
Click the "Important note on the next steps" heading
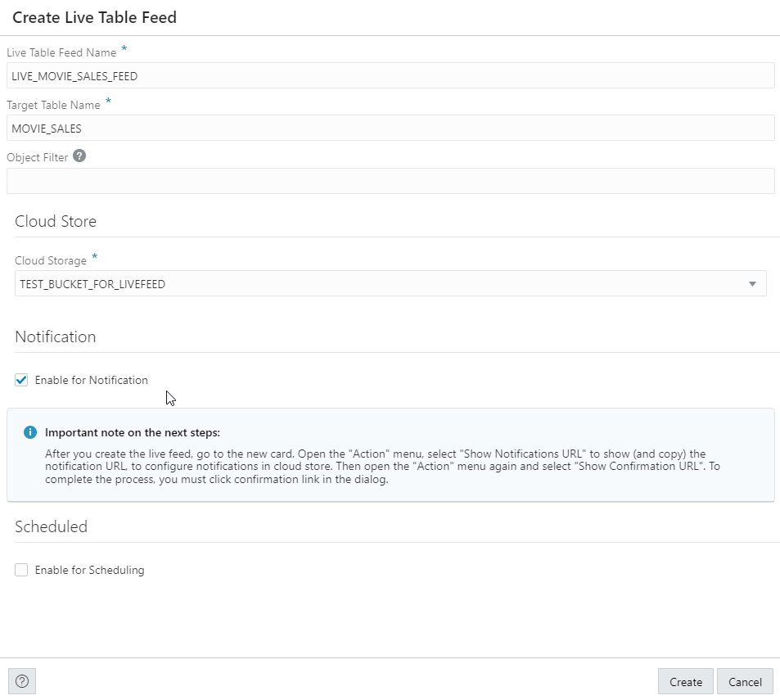(x=133, y=432)
